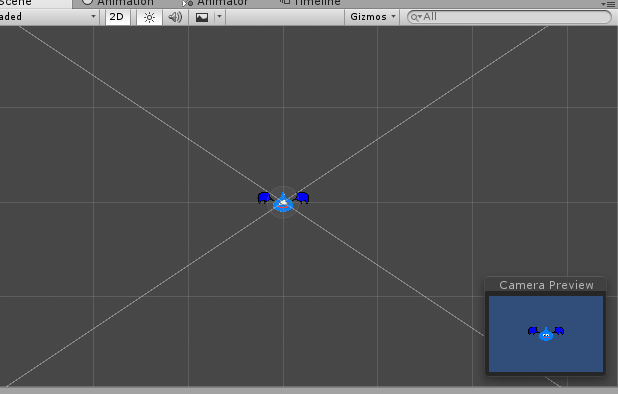Click the scene search field
The width and height of the screenshot is (618, 394).
click(x=509, y=17)
